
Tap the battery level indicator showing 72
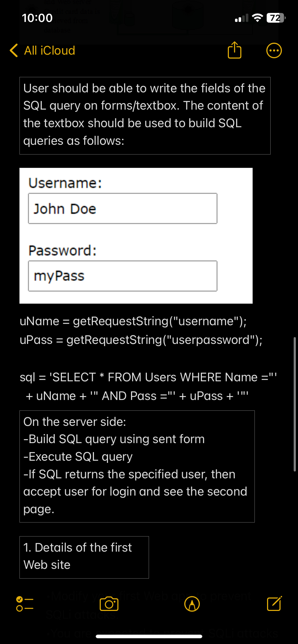[274, 18]
